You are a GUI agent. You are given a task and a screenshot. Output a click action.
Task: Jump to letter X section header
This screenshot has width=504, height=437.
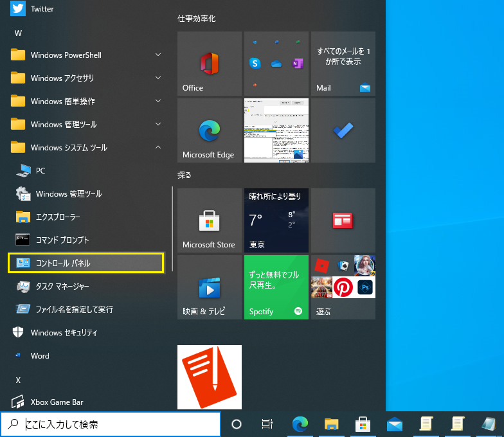coord(18,380)
